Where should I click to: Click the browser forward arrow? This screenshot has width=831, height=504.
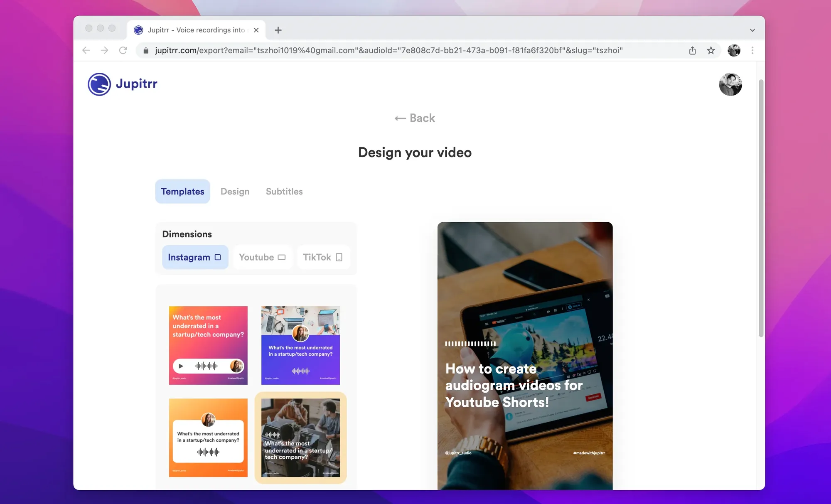click(x=104, y=50)
